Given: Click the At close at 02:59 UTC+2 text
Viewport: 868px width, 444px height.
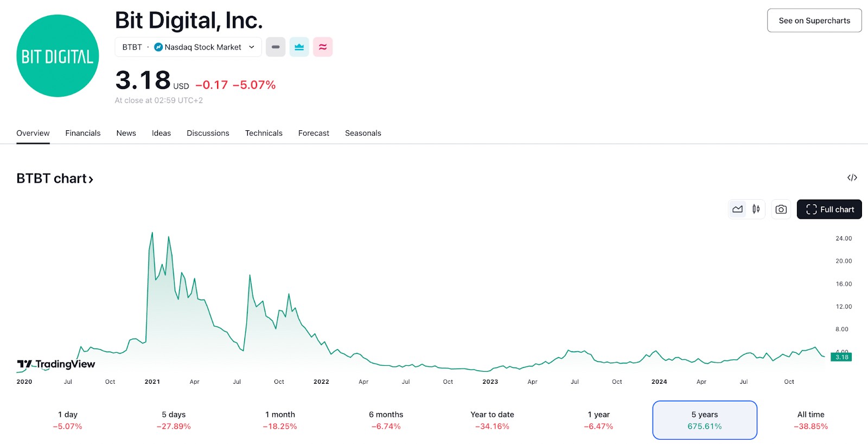Looking at the screenshot, I should pyautogui.click(x=159, y=100).
